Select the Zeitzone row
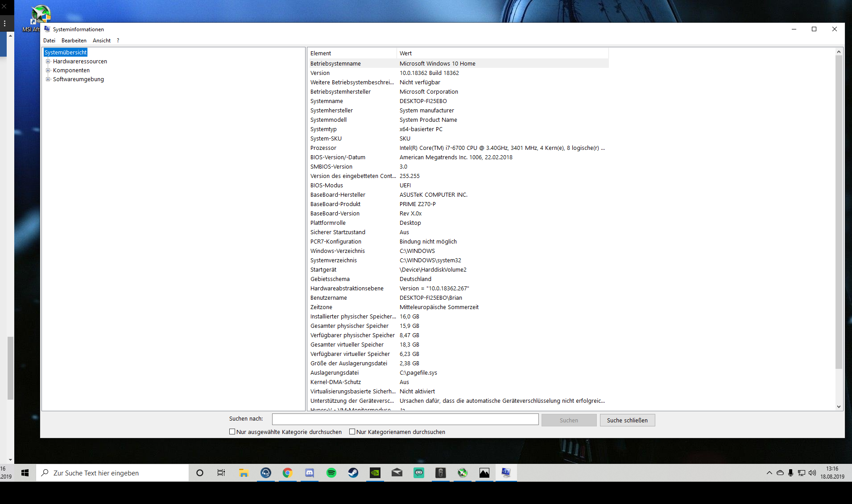The width and height of the screenshot is (852, 504). tap(458, 307)
